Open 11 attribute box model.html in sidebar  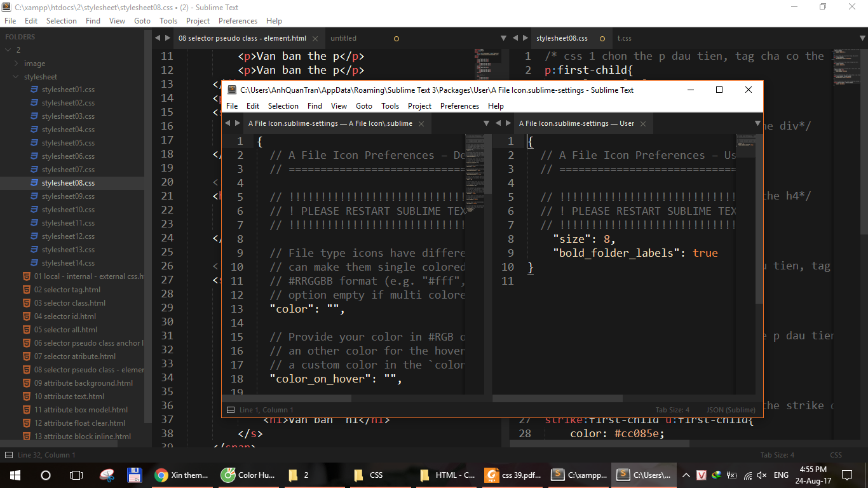coord(81,410)
